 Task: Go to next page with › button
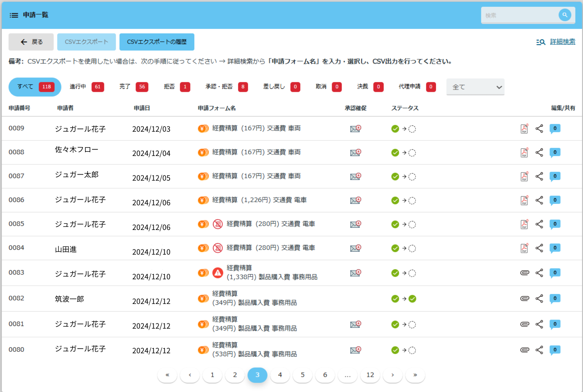tap(393, 375)
